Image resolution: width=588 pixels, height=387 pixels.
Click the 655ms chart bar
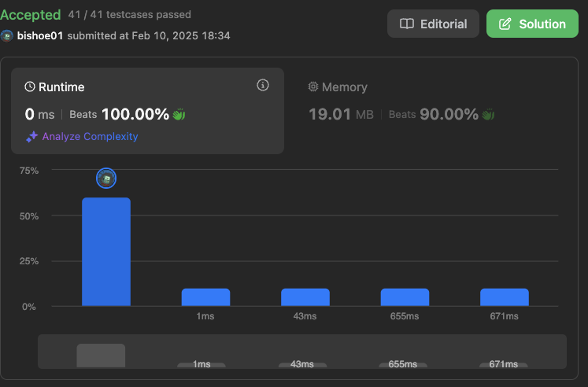click(405, 297)
